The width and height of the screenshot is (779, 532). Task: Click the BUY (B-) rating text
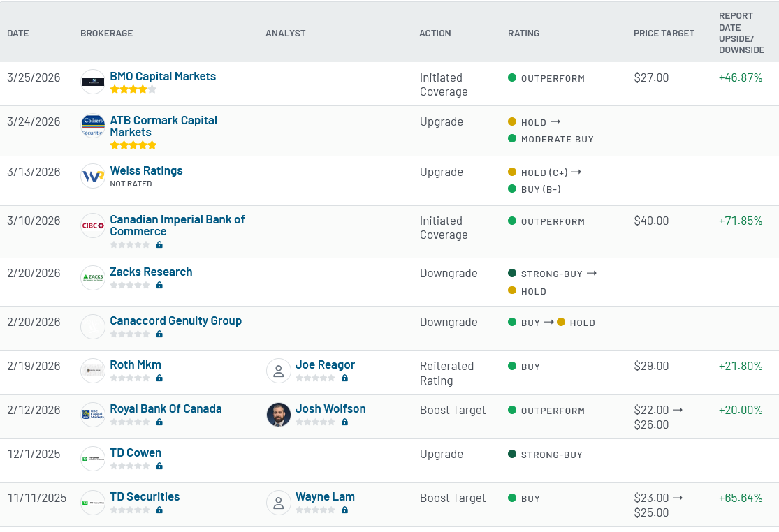coord(541,190)
